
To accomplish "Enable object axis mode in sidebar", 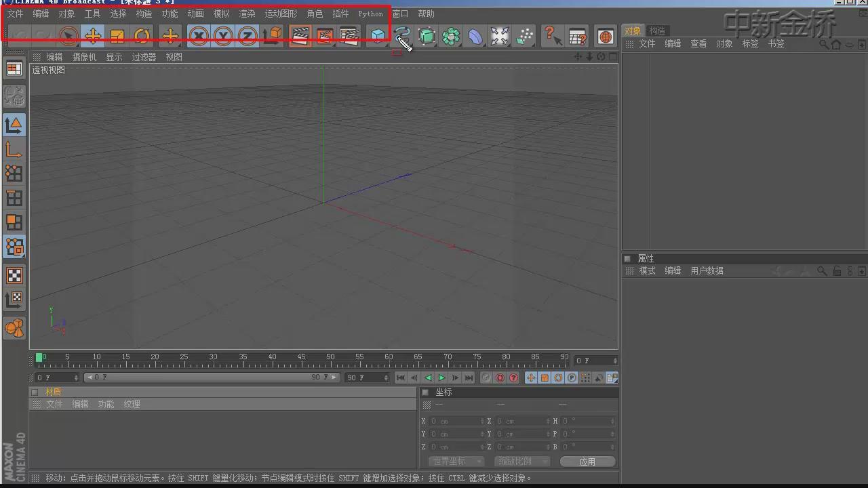I will coord(14,148).
